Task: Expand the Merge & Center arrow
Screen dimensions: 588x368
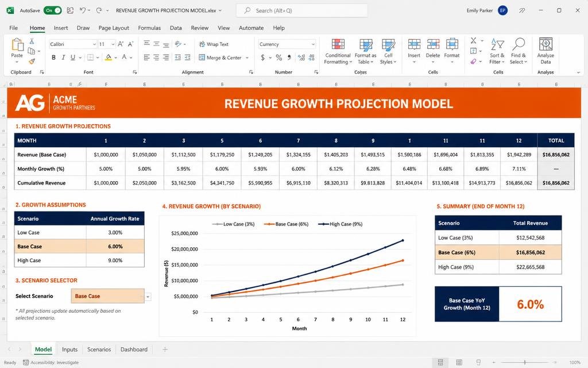Action: click(247, 58)
